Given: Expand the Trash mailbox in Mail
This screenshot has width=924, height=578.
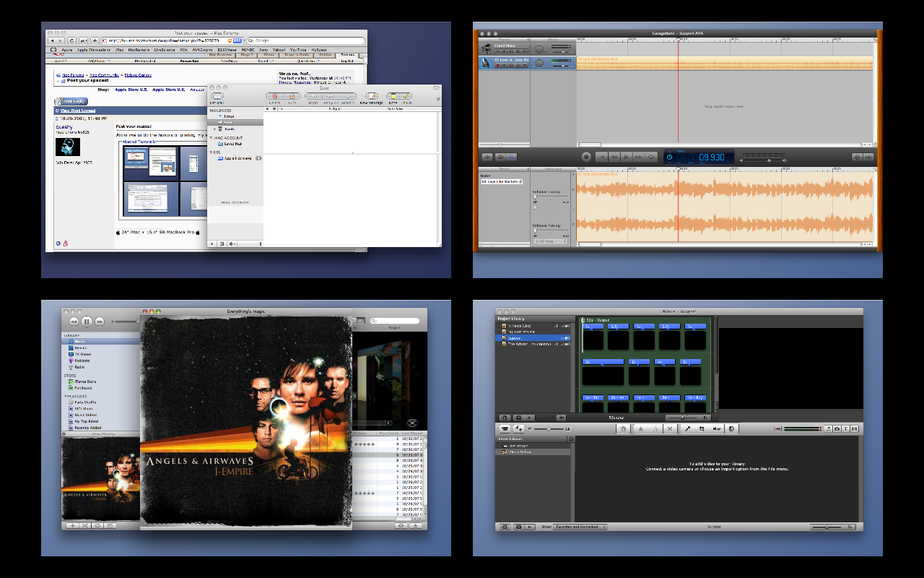Looking at the screenshot, I should point(215,129).
